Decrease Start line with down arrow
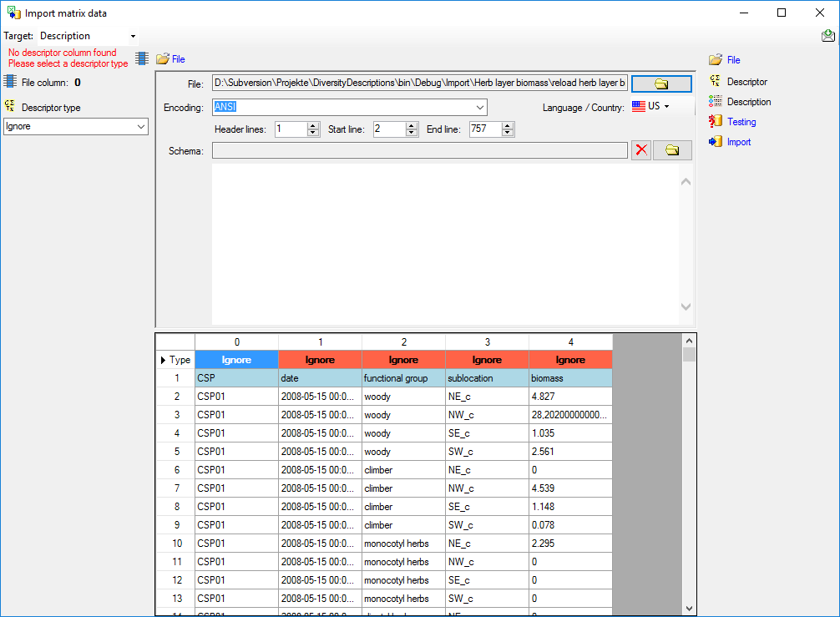The width and height of the screenshot is (840, 617). (411, 132)
